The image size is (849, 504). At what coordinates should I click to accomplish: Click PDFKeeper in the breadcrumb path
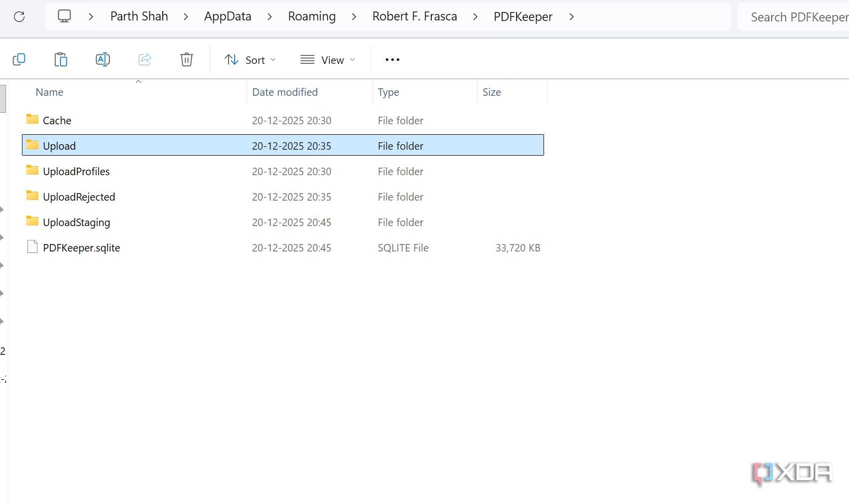pos(523,16)
